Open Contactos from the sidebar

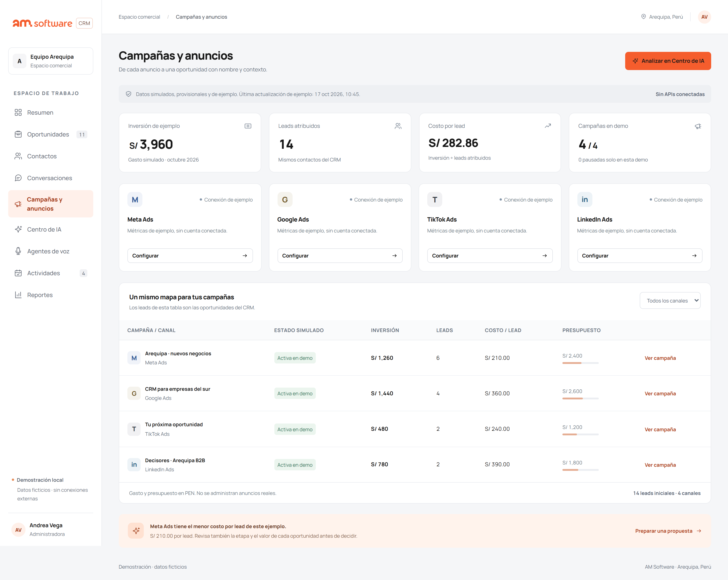tap(51, 156)
